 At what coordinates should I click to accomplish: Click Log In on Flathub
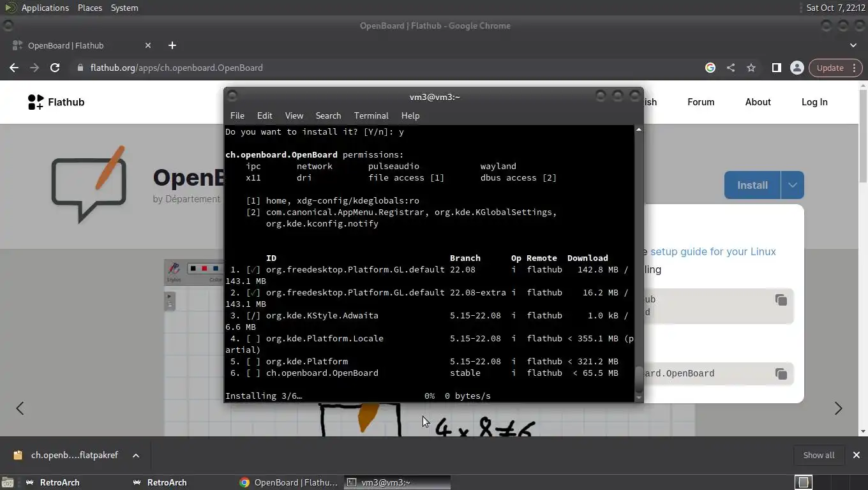pyautogui.click(x=814, y=102)
